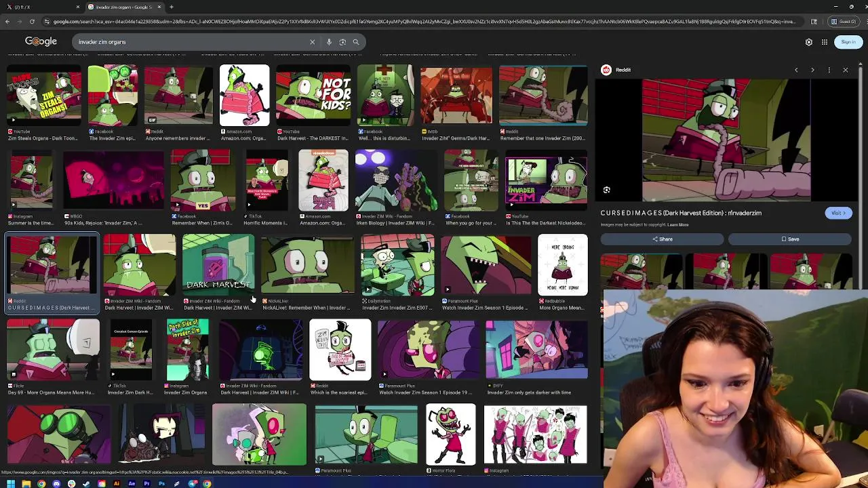Click the Visit button in preview
The height and width of the screenshot is (488, 868).
point(839,213)
